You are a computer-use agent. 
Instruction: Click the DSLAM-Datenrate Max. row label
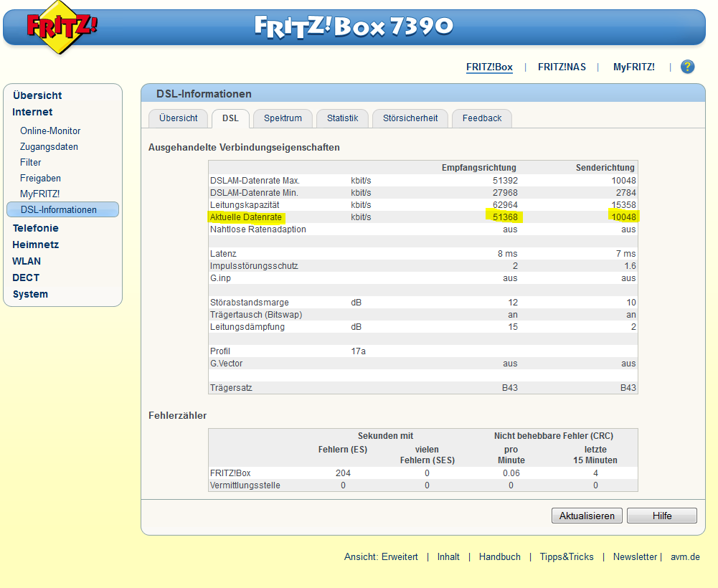[x=255, y=181]
